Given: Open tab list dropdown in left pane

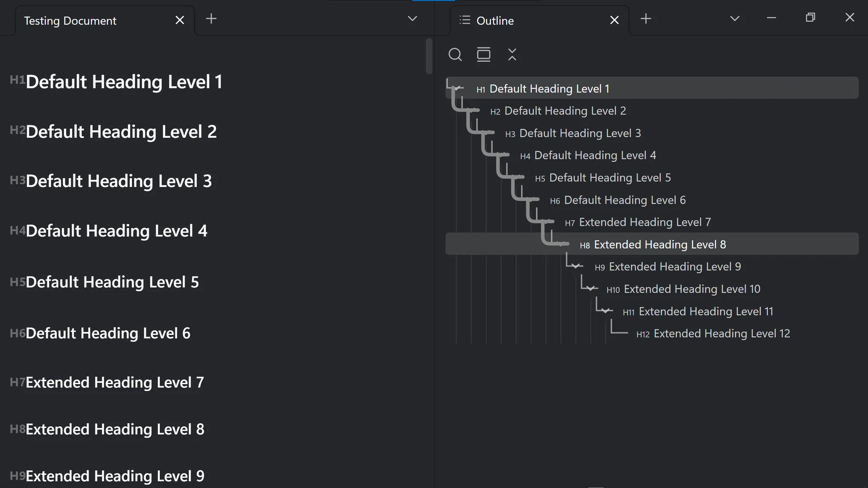Looking at the screenshot, I should pos(412,19).
